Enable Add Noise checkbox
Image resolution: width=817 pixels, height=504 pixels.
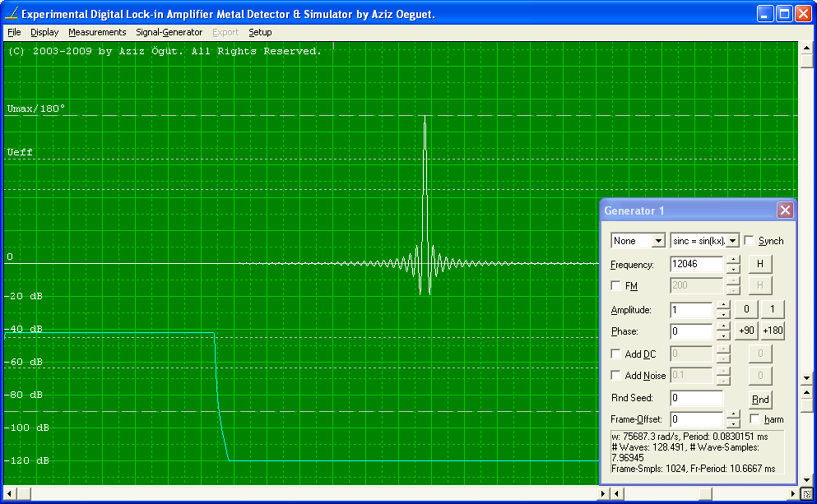coord(616,376)
